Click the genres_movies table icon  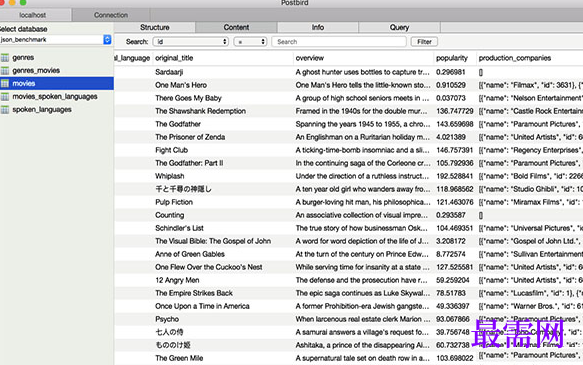5,71
